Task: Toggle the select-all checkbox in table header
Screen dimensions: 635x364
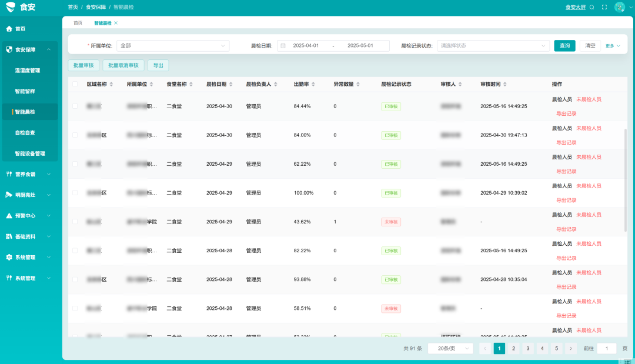Action: (x=75, y=84)
